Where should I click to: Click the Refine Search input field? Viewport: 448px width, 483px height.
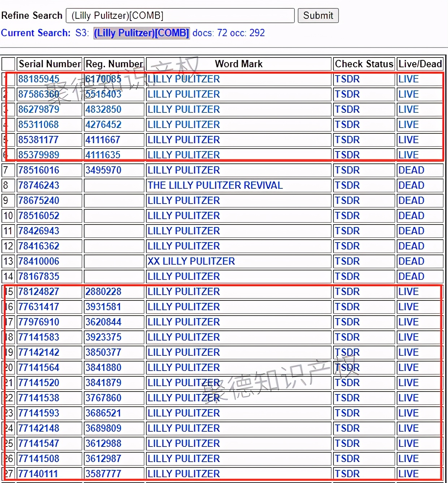(180, 16)
